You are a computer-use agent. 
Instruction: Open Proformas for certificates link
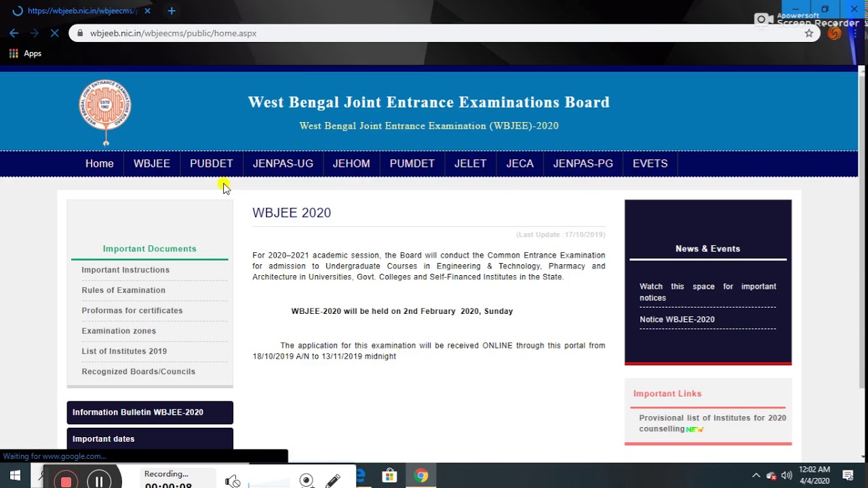[x=132, y=310]
